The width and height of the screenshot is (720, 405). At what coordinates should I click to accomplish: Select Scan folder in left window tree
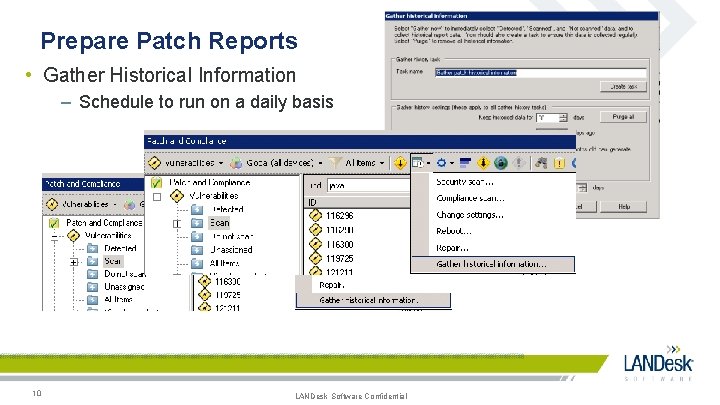pos(112,261)
